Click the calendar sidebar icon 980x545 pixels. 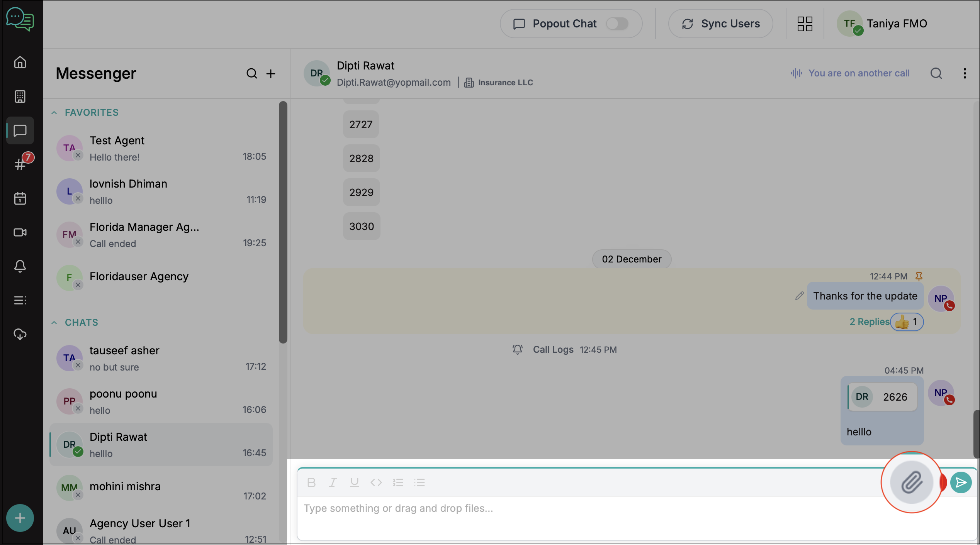point(20,198)
